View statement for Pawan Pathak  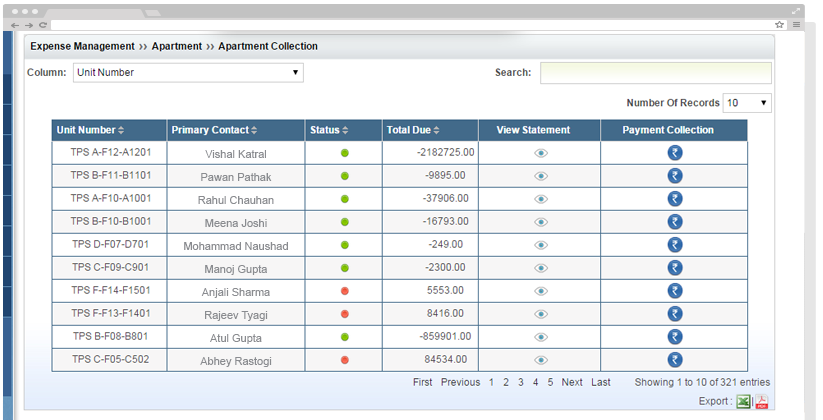(540, 176)
